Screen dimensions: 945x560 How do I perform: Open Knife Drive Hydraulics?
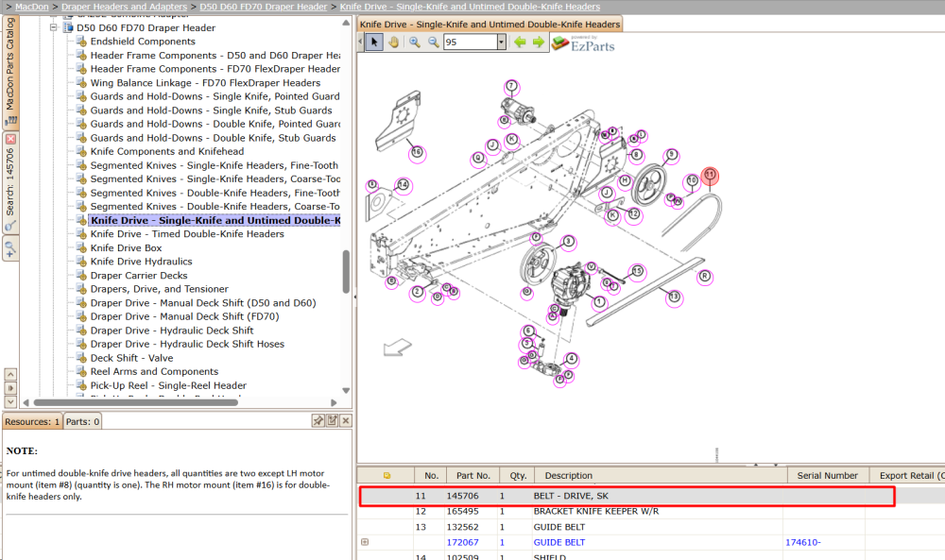(141, 262)
